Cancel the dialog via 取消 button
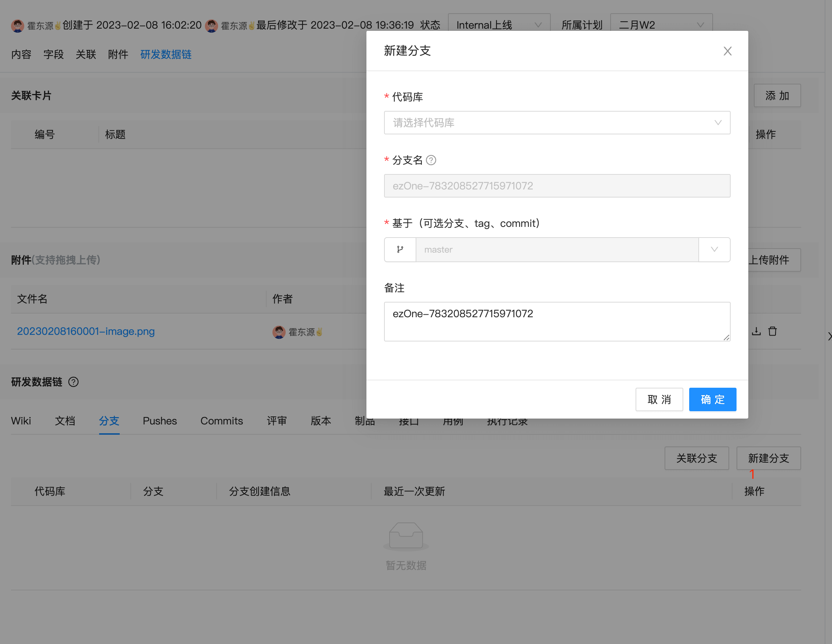832x644 pixels. (659, 399)
